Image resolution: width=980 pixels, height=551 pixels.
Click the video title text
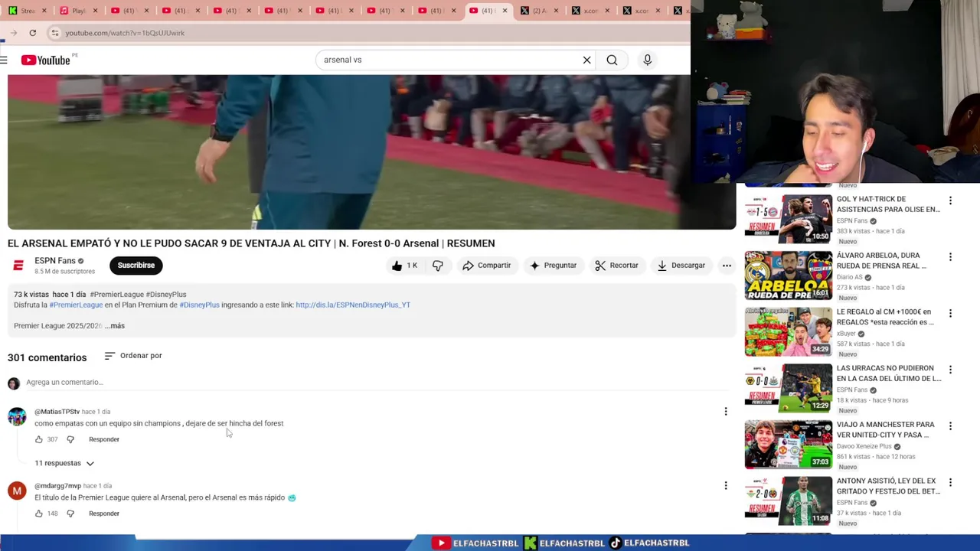(251, 243)
